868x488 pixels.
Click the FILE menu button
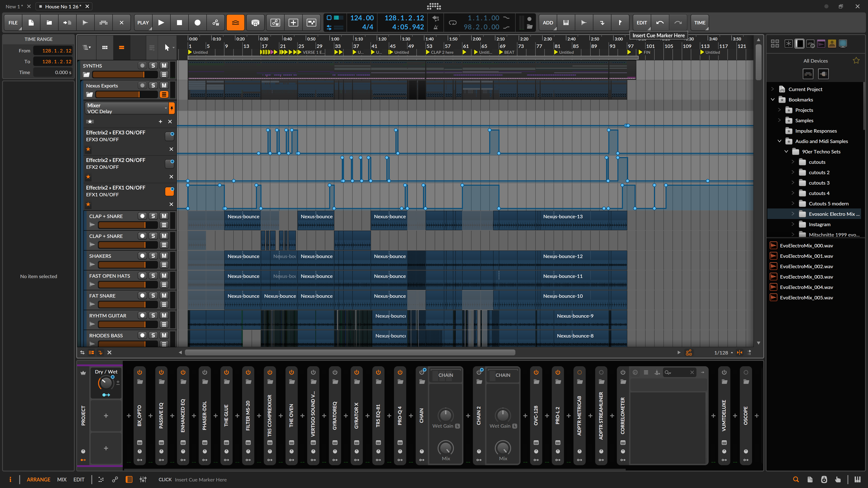point(13,23)
